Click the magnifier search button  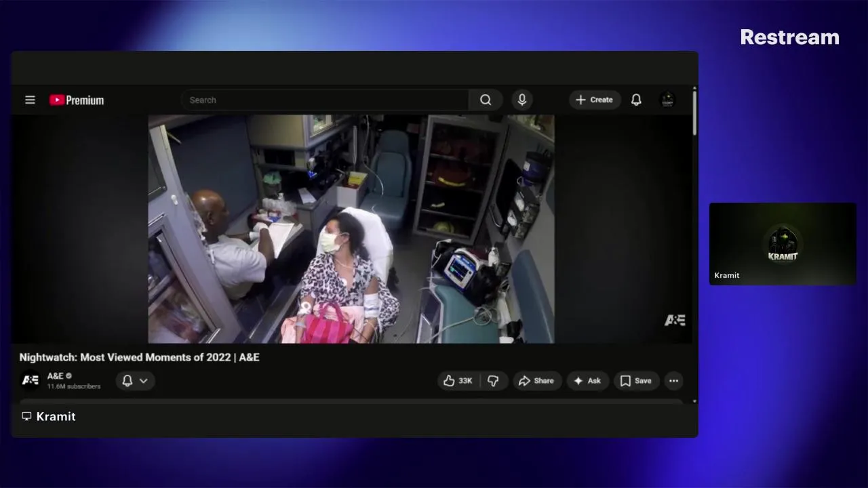pyautogui.click(x=486, y=100)
